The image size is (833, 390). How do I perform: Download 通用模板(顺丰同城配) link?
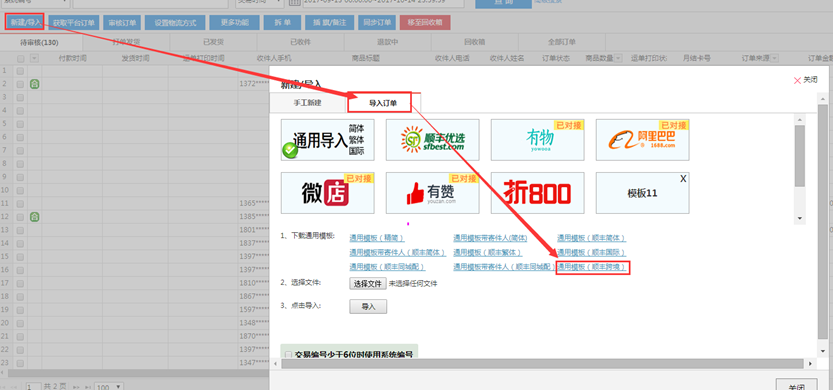(x=387, y=267)
